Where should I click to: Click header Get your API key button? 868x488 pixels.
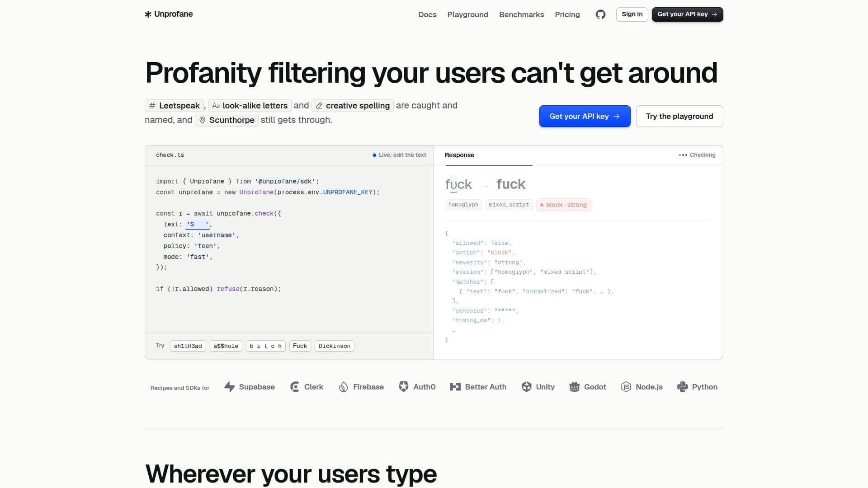[x=687, y=14]
